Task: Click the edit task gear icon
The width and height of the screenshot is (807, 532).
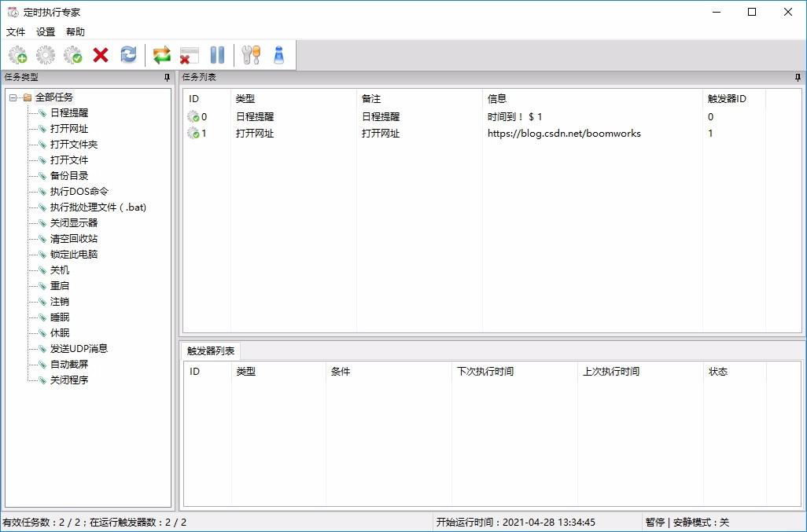Action: [46, 55]
